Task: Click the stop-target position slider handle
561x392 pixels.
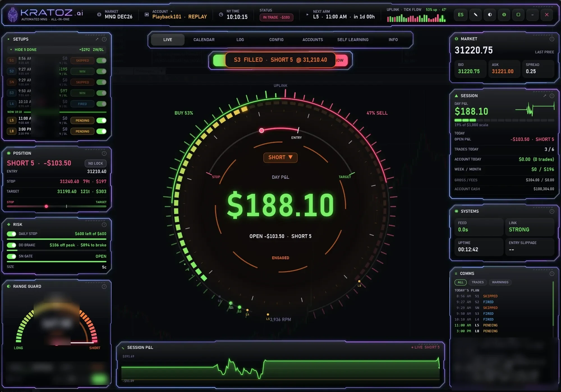Action: coord(46,207)
